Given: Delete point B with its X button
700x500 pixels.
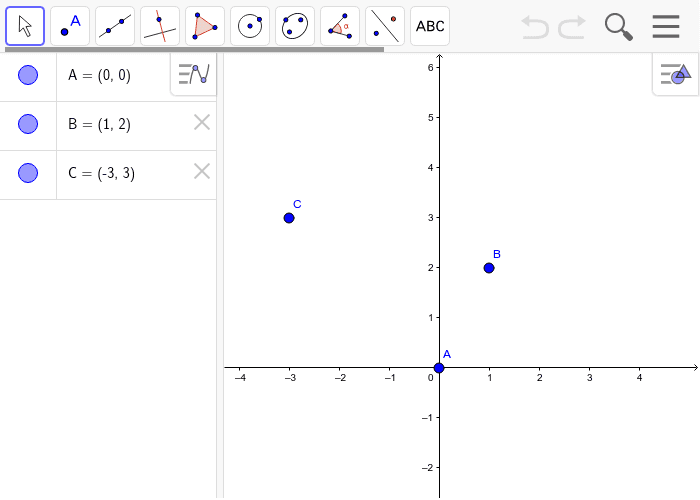Looking at the screenshot, I should (x=202, y=122).
